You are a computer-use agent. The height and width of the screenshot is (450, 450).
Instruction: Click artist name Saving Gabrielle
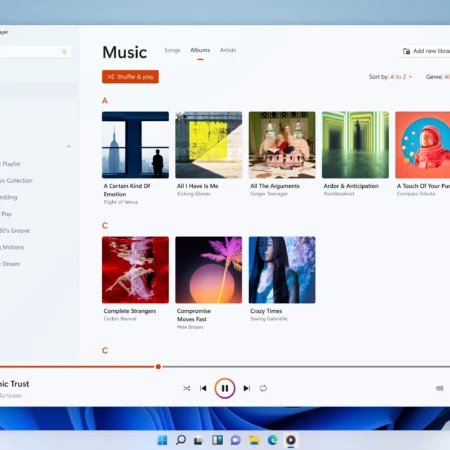click(x=269, y=319)
